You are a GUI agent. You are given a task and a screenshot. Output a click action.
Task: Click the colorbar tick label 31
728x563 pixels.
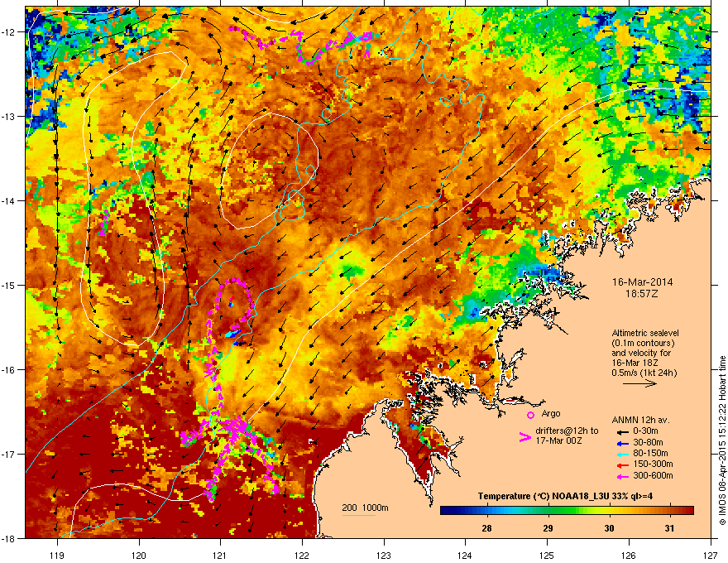click(669, 528)
